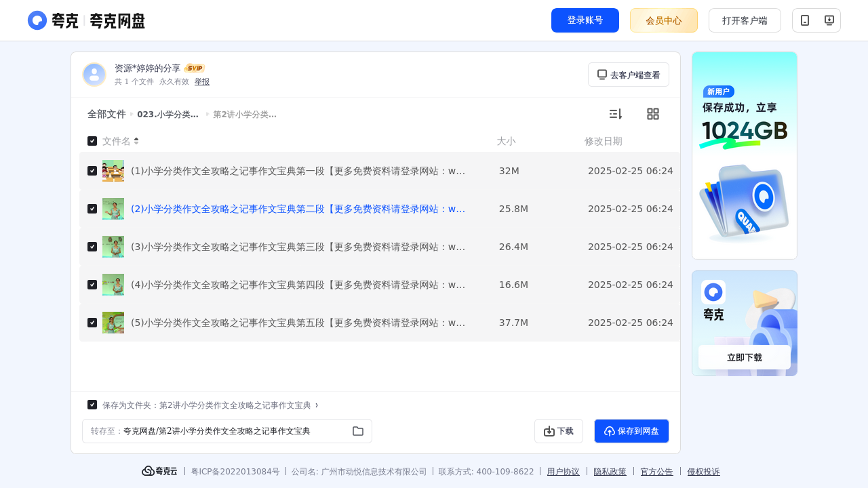Screen dimensions: 868x488
Task: Open thumbnail of video part (5)
Action: [x=113, y=323]
